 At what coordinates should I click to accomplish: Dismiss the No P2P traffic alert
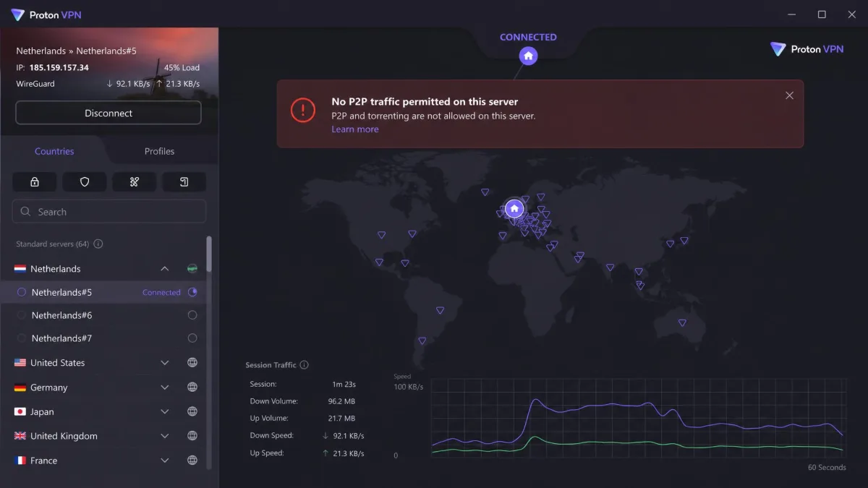[789, 95]
